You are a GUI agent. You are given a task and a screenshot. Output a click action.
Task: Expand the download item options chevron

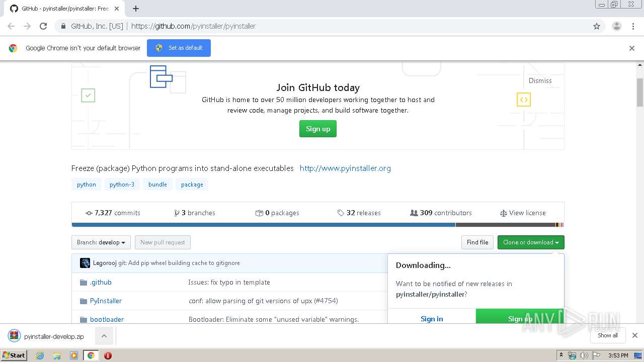point(104,336)
